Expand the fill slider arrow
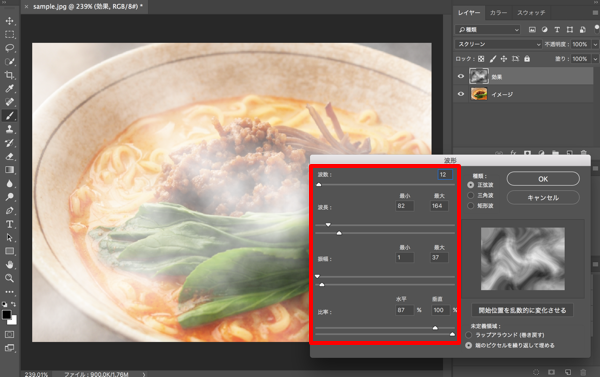This screenshot has width=600, height=377. point(595,59)
